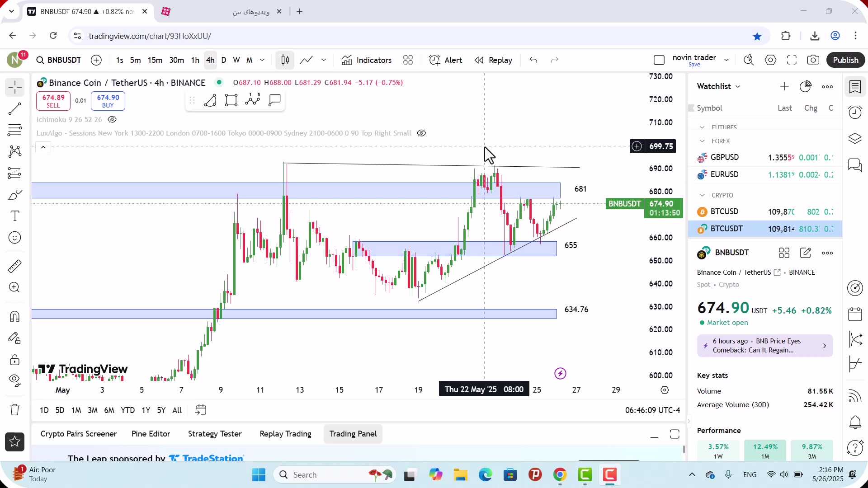
Task: Open candle chart type selector
Action: coord(285,60)
